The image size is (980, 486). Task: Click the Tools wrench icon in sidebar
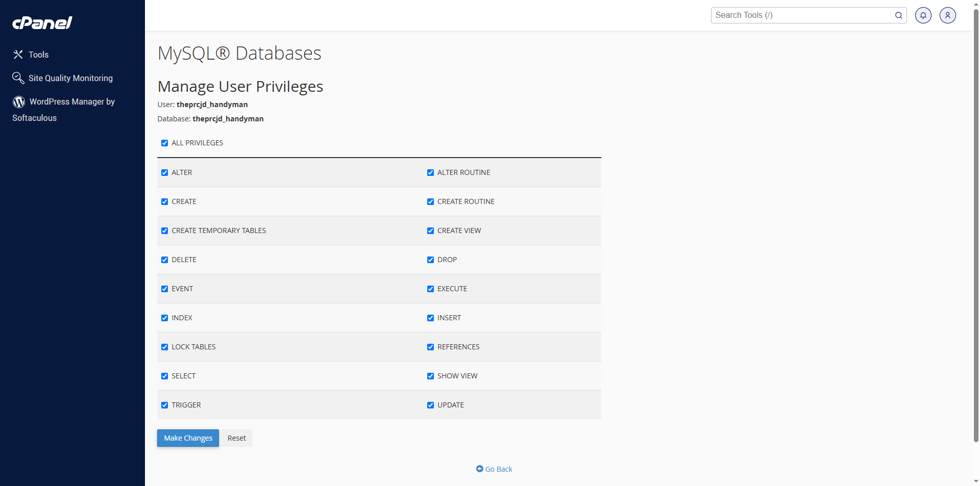click(x=18, y=55)
